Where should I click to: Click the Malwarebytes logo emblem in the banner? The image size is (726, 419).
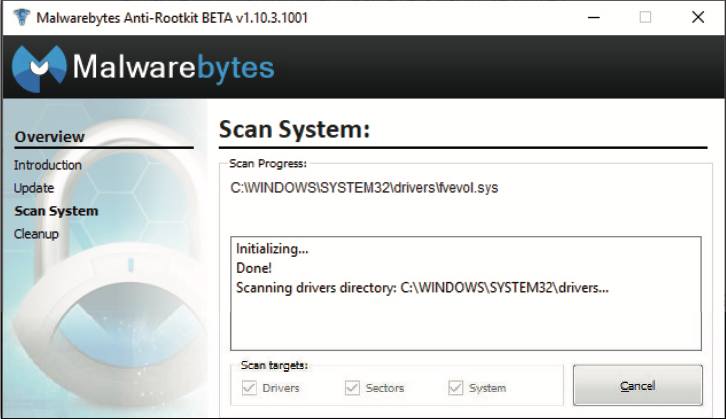38,68
